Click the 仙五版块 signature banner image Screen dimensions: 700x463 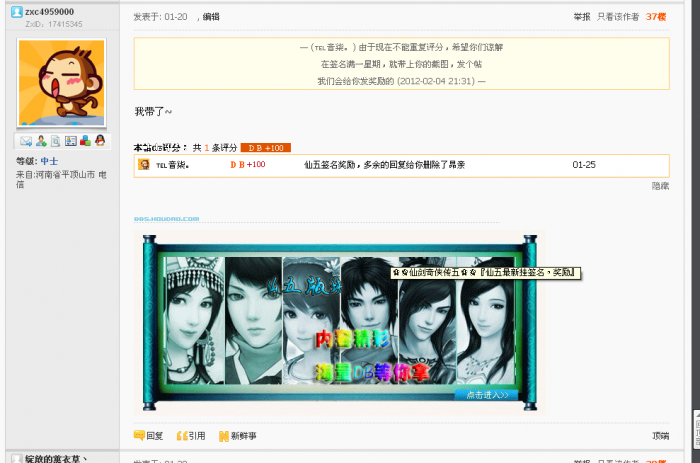click(340, 322)
